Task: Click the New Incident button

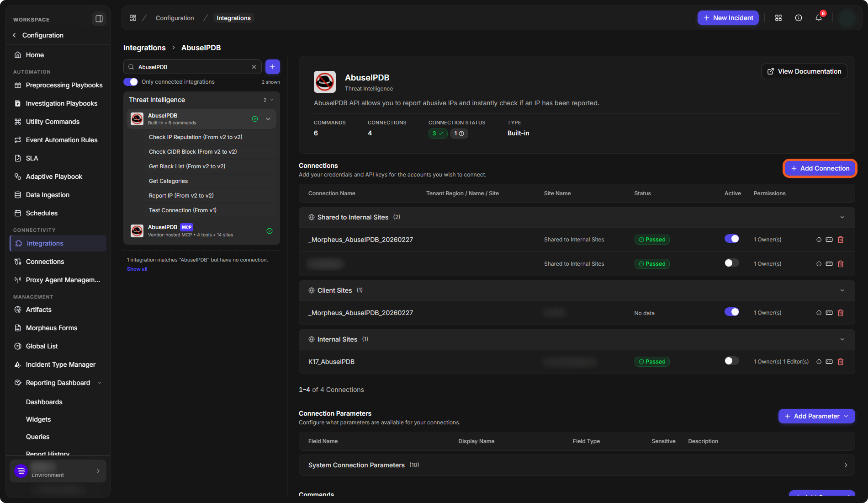Action: [x=728, y=18]
